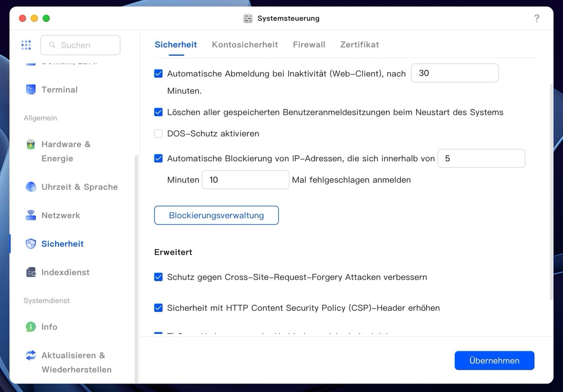This screenshot has width=563, height=392.
Task: Open the Firewall tab
Action: point(309,45)
